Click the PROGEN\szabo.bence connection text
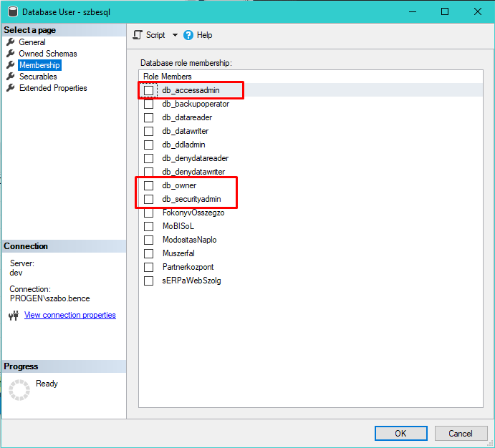 pyautogui.click(x=50, y=298)
